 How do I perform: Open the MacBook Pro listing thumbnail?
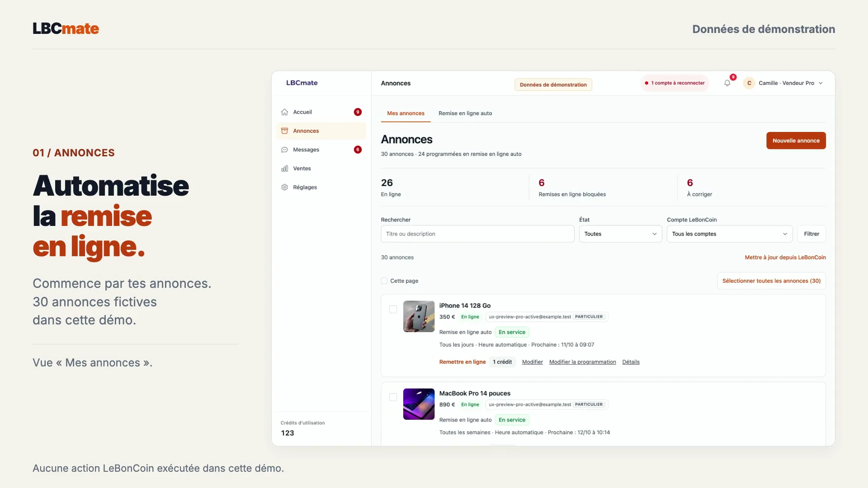(x=419, y=404)
